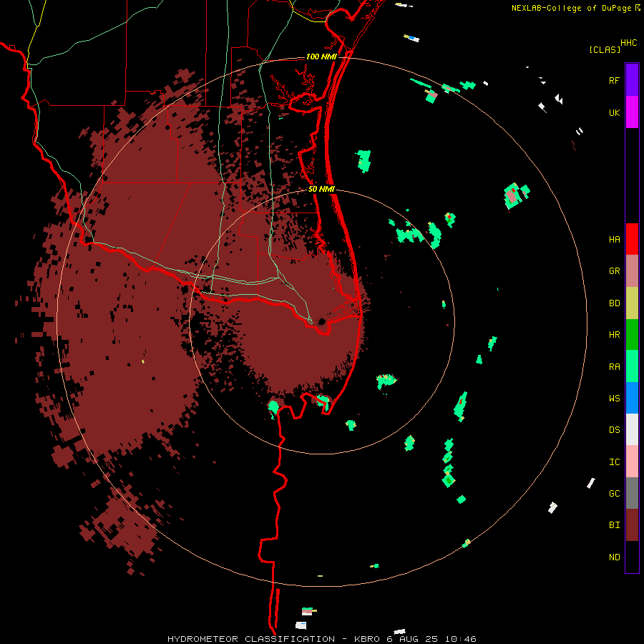Click the ND black legend swatch
644x644 pixels.
632,557
